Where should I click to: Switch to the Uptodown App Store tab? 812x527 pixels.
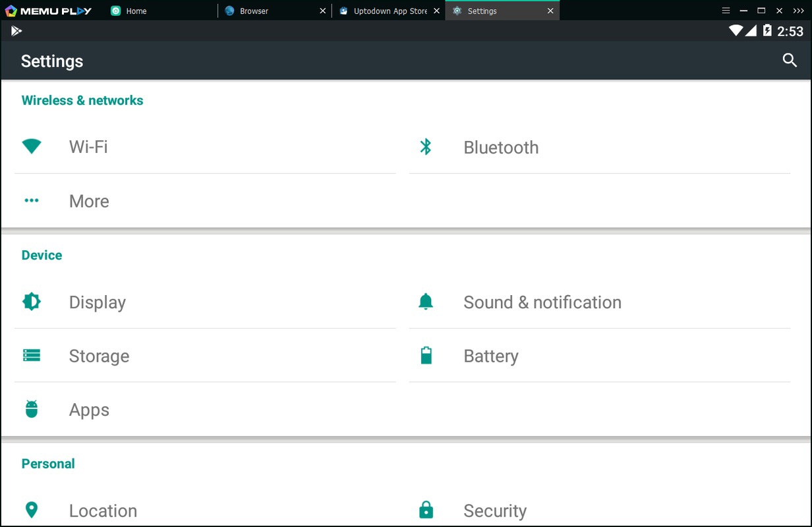coord(388,11)
